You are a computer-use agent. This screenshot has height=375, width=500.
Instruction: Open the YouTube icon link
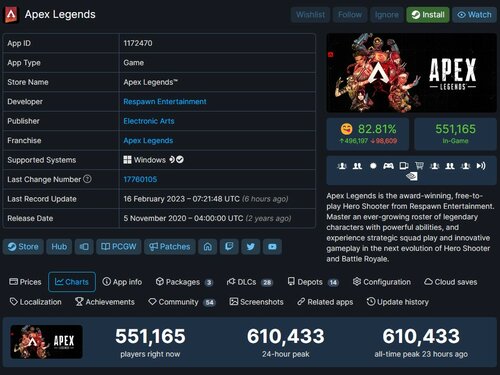[x=272, y=247]
